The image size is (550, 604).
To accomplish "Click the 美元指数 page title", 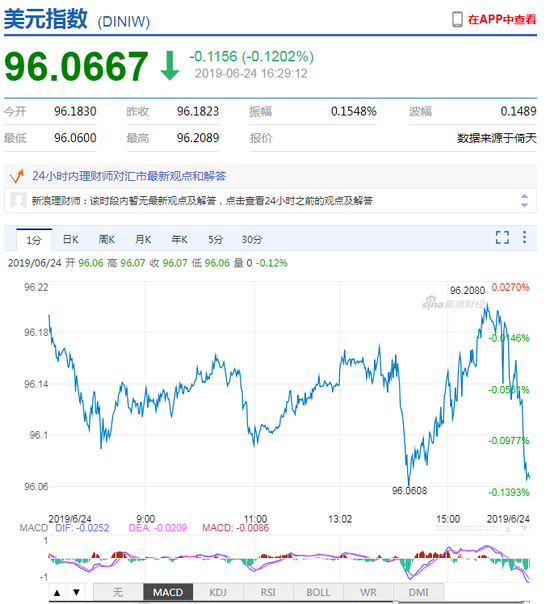I will pyautogui.click(x=46, y=18).
